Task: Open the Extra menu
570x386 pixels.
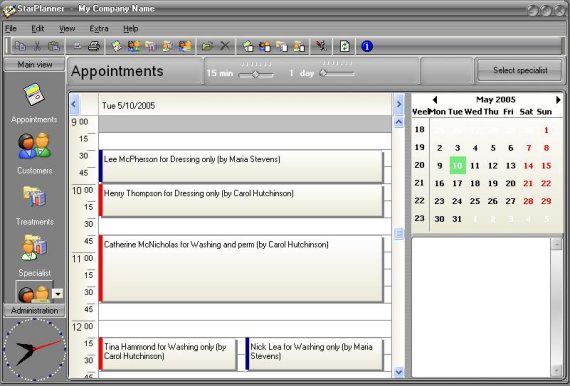Action: point(99,28)
